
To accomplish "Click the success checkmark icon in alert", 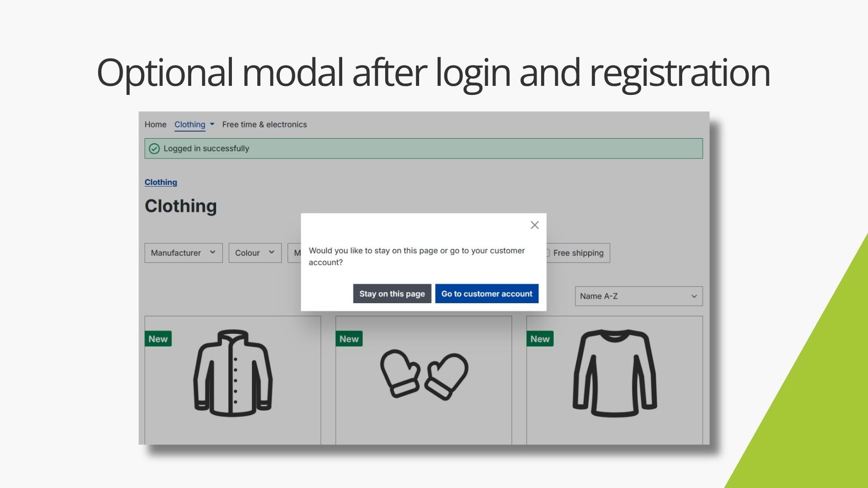I will pos(154,149).
